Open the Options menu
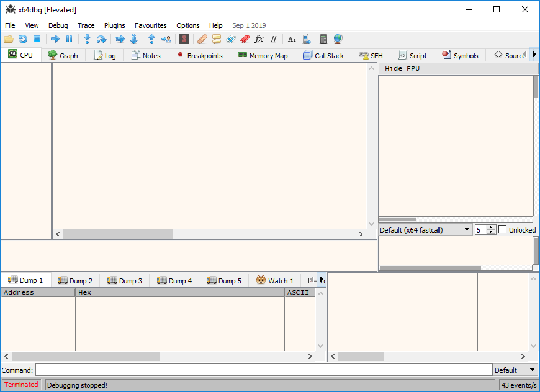The image size is (540, 392). pos(187,25)
